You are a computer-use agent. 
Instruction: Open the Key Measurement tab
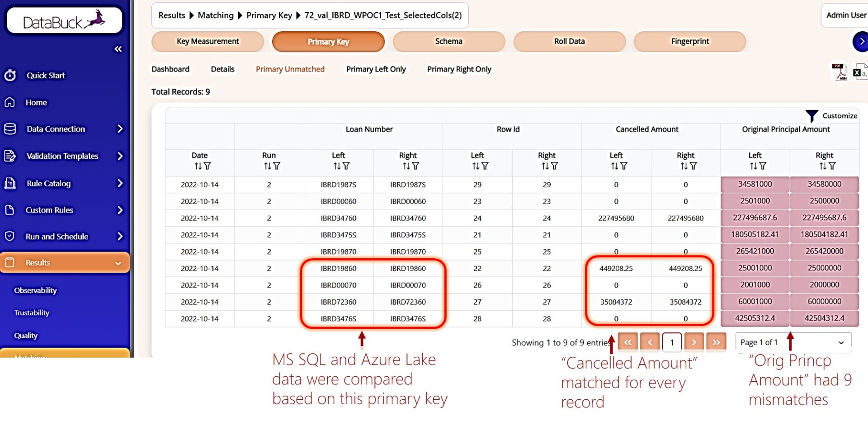[208, 42]
